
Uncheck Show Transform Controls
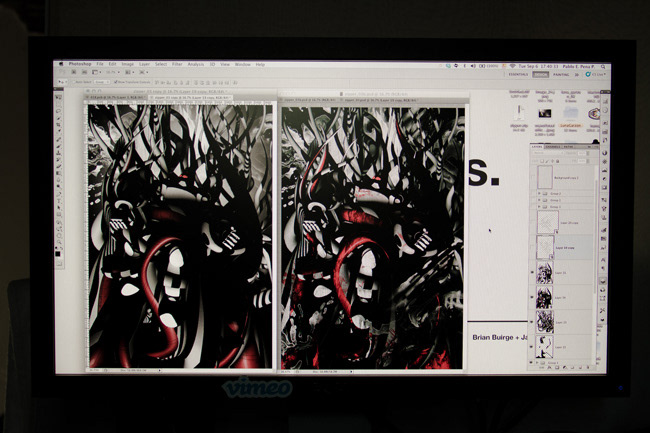pyautogui.click(x=116, y=82)
